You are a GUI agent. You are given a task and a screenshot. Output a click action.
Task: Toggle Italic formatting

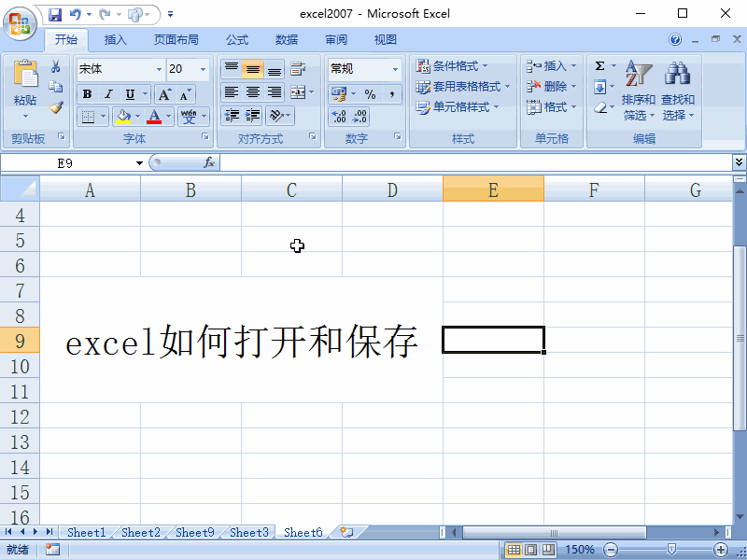(108, 94)
